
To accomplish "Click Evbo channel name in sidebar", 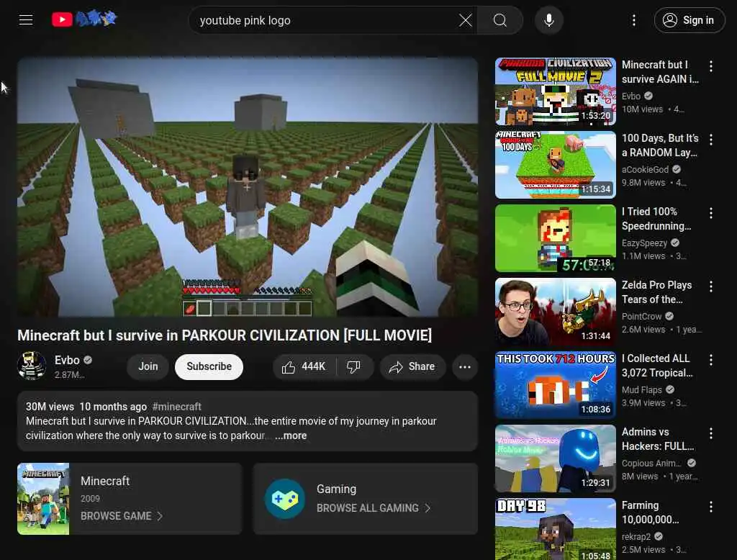I will [630, 96].
